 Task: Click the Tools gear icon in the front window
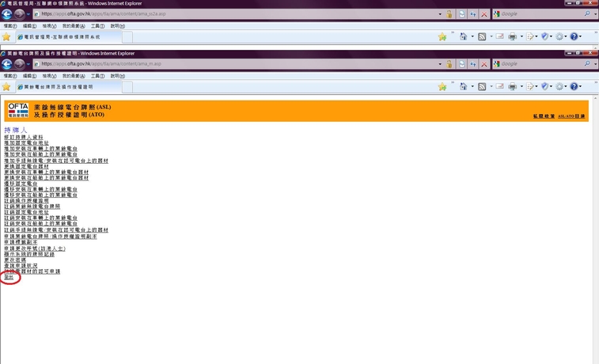[559, 86]
